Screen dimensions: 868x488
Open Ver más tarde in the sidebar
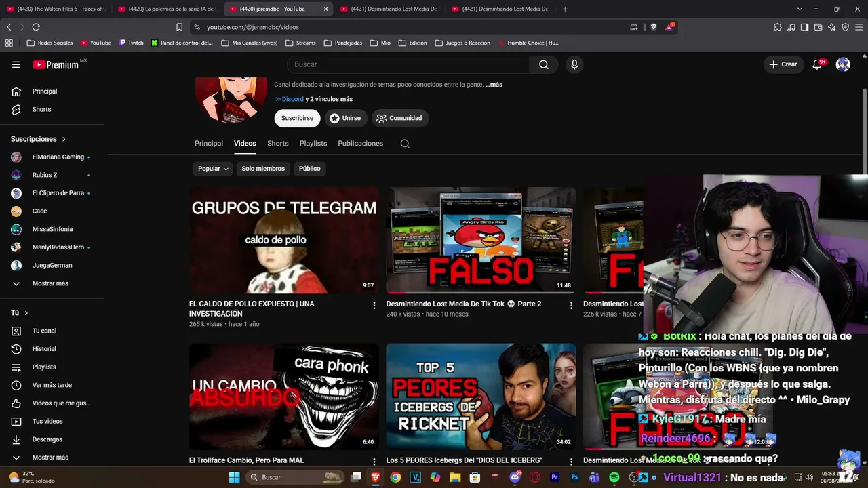point(52,385)
